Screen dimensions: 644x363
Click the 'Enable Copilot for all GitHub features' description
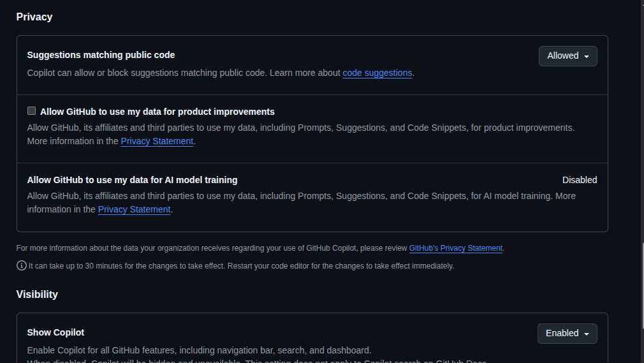point(198,350)
